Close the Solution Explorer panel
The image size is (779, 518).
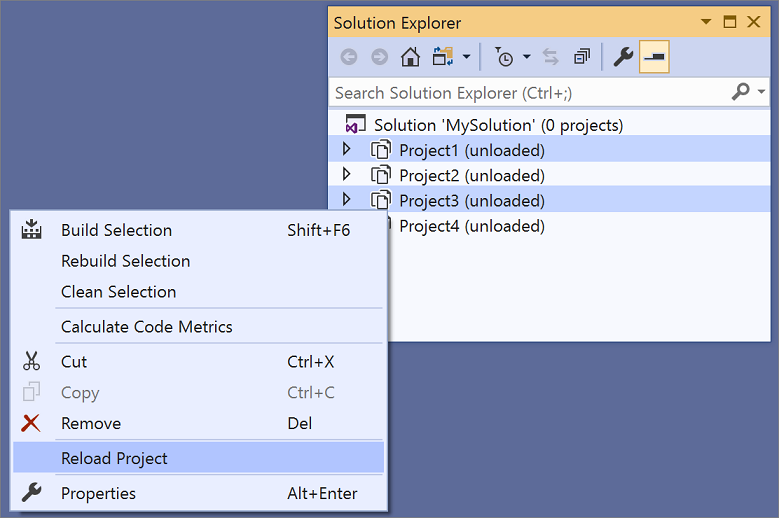(754, 22)
